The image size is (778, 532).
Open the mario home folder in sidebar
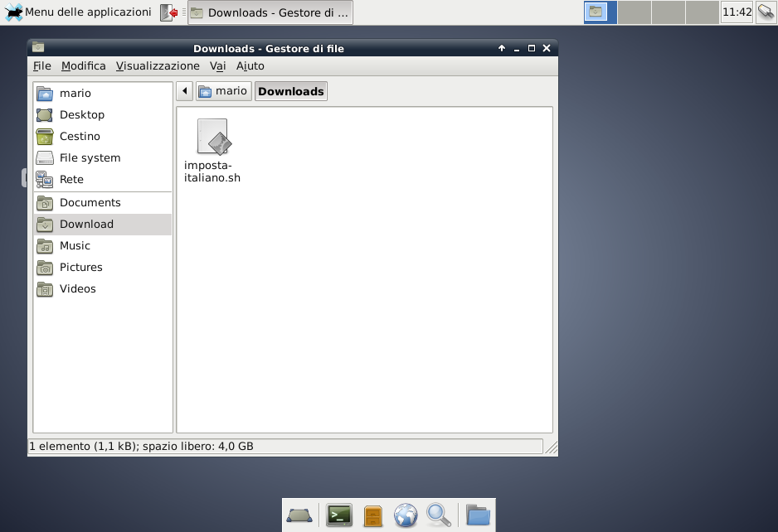coord(103,93)
